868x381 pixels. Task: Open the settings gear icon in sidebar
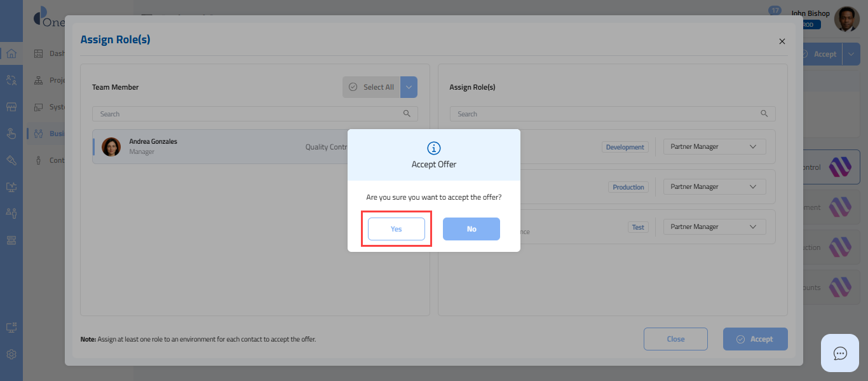click(11, 354)
